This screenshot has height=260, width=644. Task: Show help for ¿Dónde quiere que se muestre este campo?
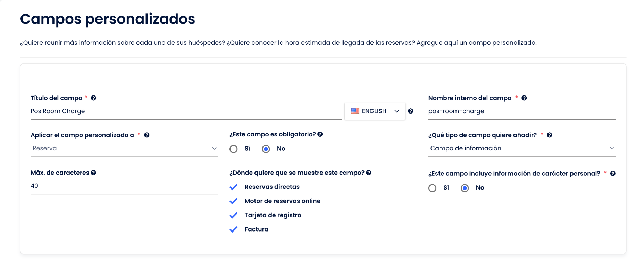point(369,173)
